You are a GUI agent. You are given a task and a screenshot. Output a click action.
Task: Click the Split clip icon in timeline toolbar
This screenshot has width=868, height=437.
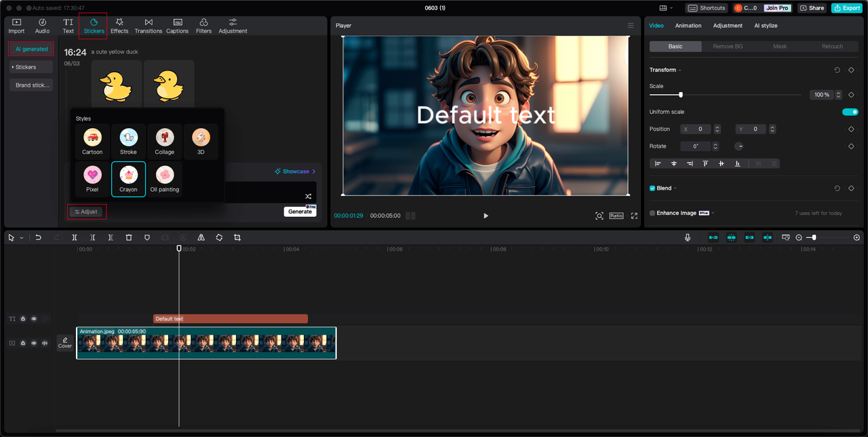point(75,238)
